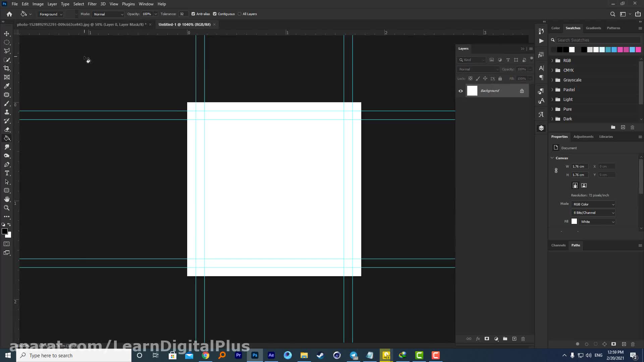Click the foreground color swatch

[4, 231]
